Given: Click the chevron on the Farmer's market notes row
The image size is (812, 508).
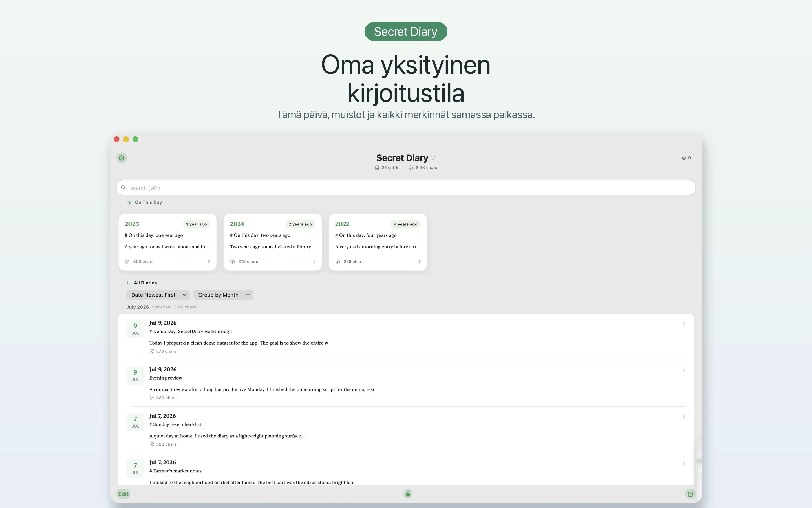Looking at the screenshot, I should 684,463.
